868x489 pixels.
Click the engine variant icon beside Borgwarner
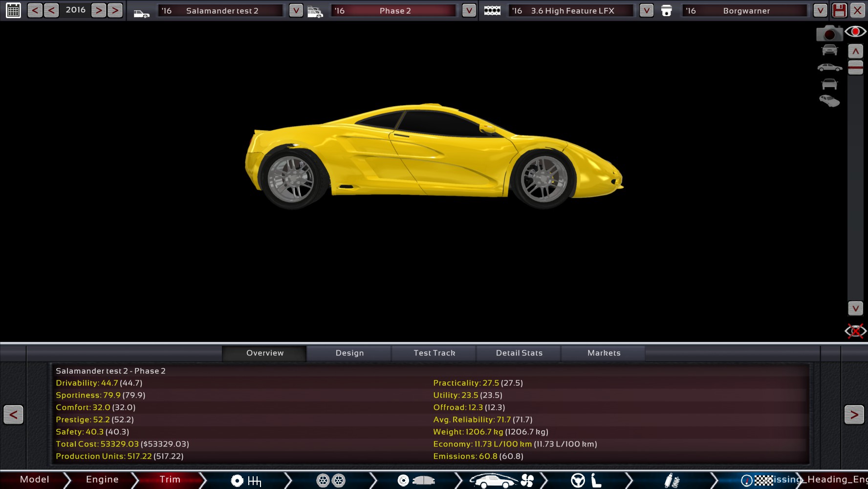point(666,11)
